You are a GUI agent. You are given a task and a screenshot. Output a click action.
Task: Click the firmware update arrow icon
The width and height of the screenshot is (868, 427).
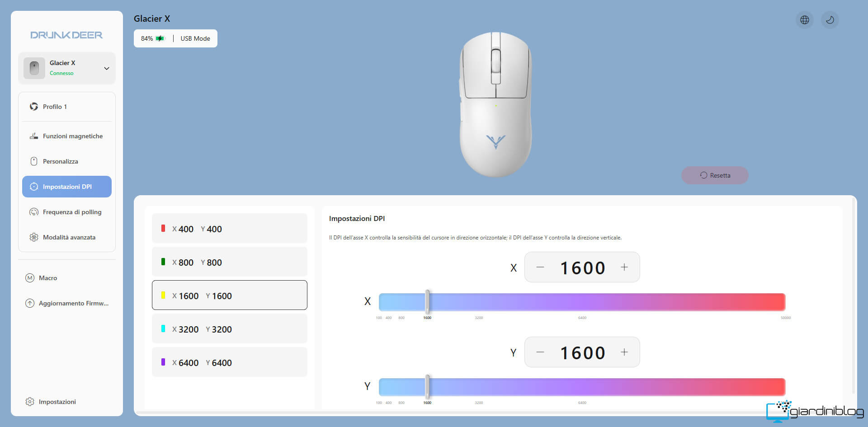pyautogui.click(x=30, y=303)
